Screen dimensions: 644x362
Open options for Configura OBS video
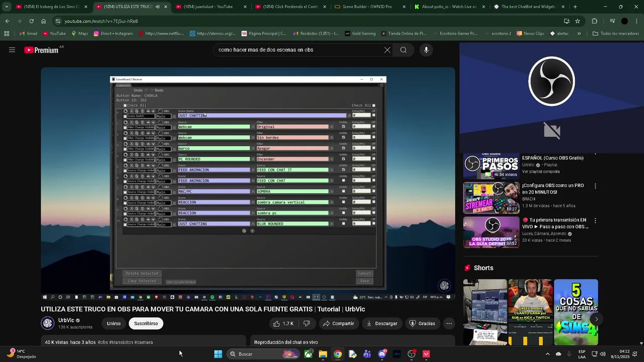(595, 186)
